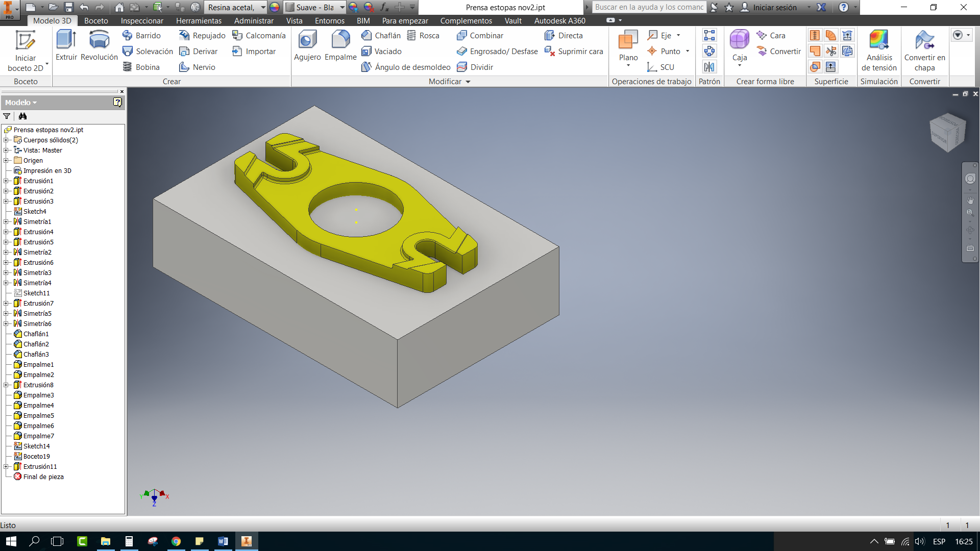Expand the Extrusión1 tree node

[6, 181]
